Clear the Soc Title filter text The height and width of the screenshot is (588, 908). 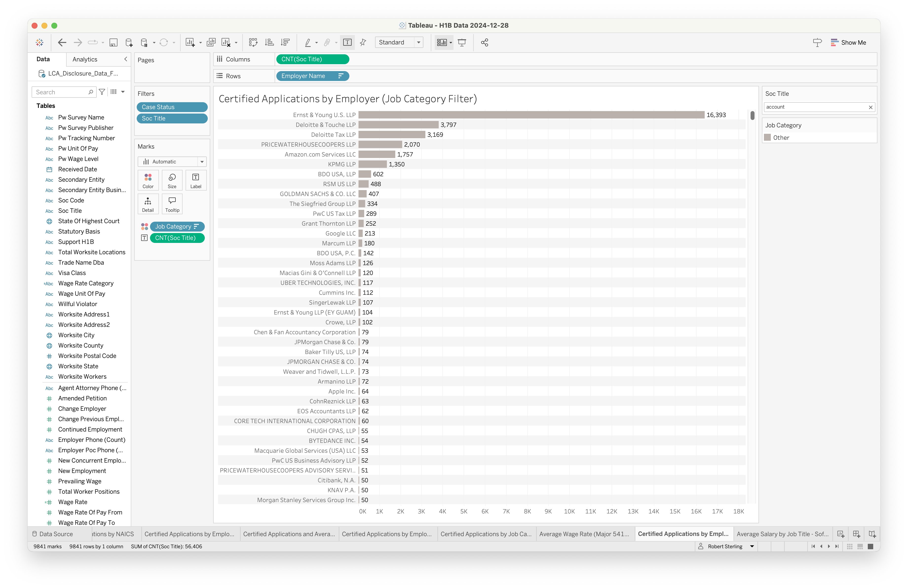pyautogui.click(x=870, y=107)
